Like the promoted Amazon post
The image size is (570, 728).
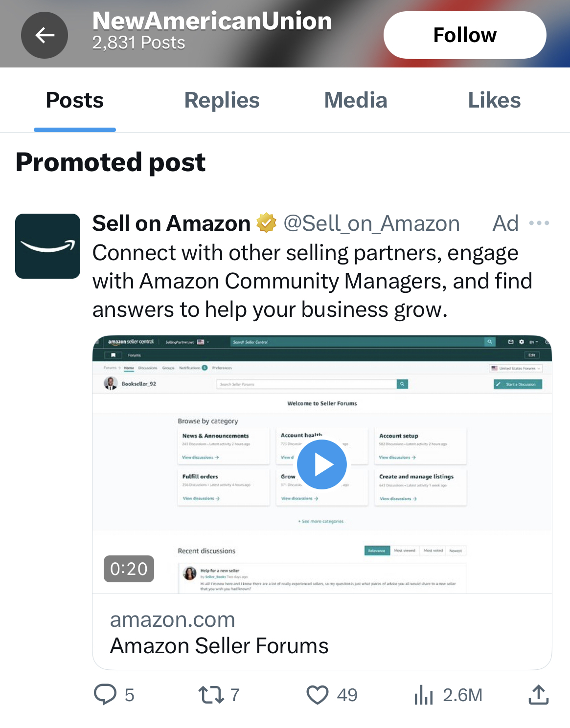pyautogui.click(x=318, y=694)
